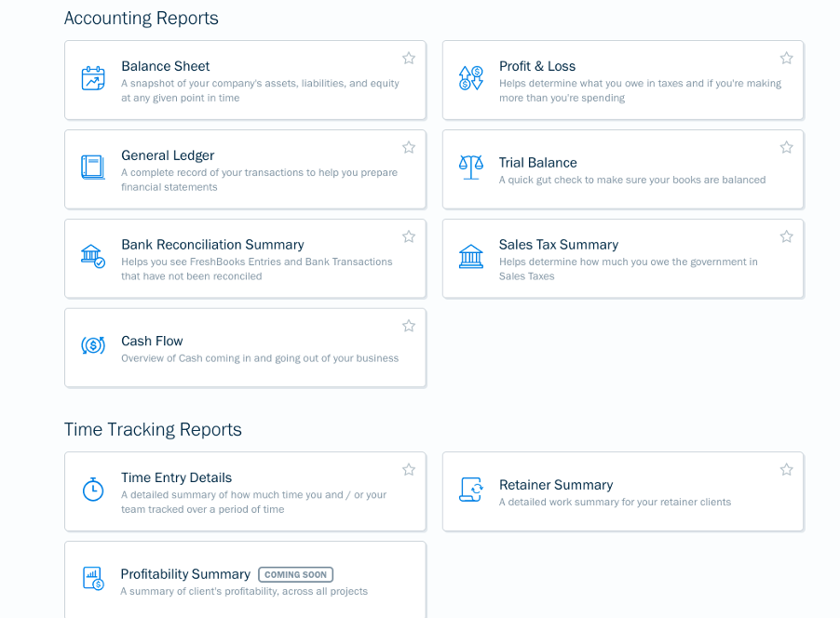Click the Trial Balance scales icon
The width and height of the screenshot is (840, 618).
471,168
